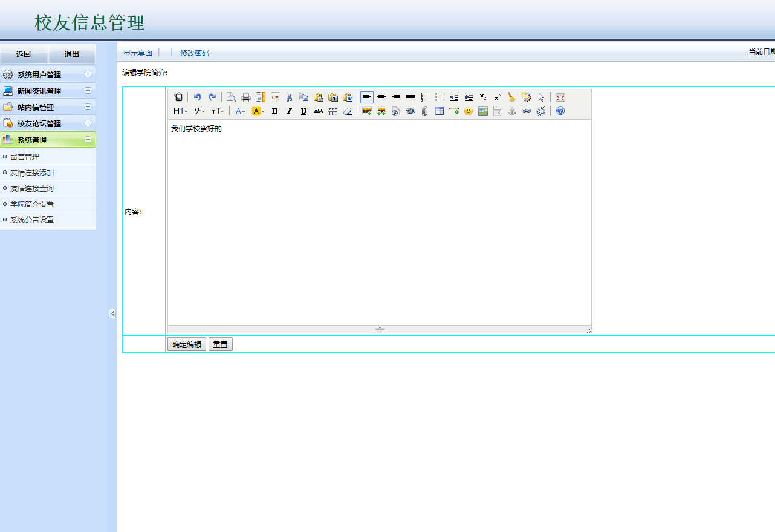Click the insert table icon
This screenshot has width=775, height=532.
coord(439,111)
